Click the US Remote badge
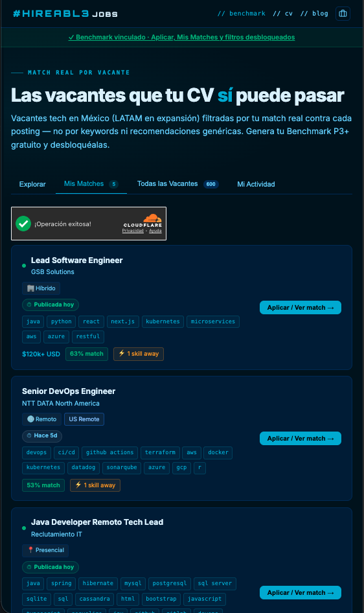The width and height of the screenshot is (364, 613). pos(84,419)
